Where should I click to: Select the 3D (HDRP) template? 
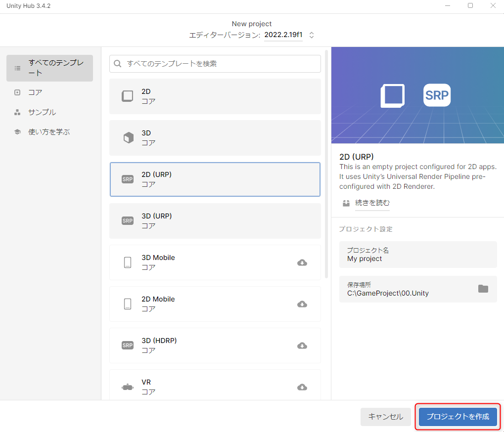[215, 346]
